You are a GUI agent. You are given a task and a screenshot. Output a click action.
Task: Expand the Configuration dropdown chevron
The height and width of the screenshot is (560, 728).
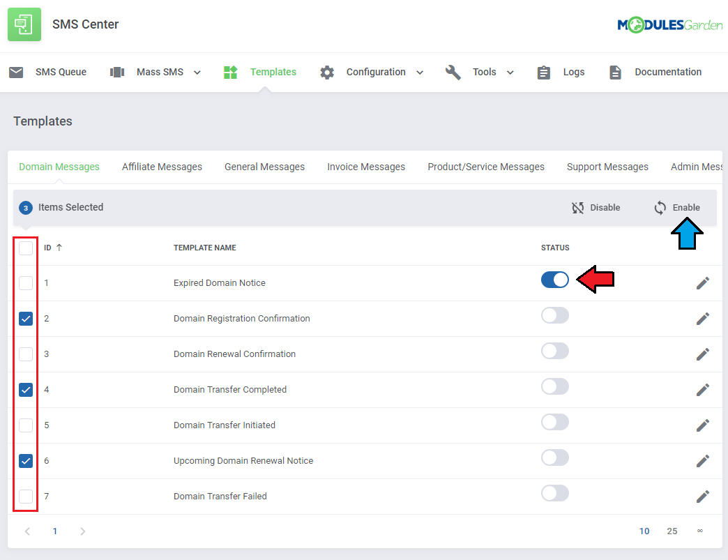coord(420,73)
